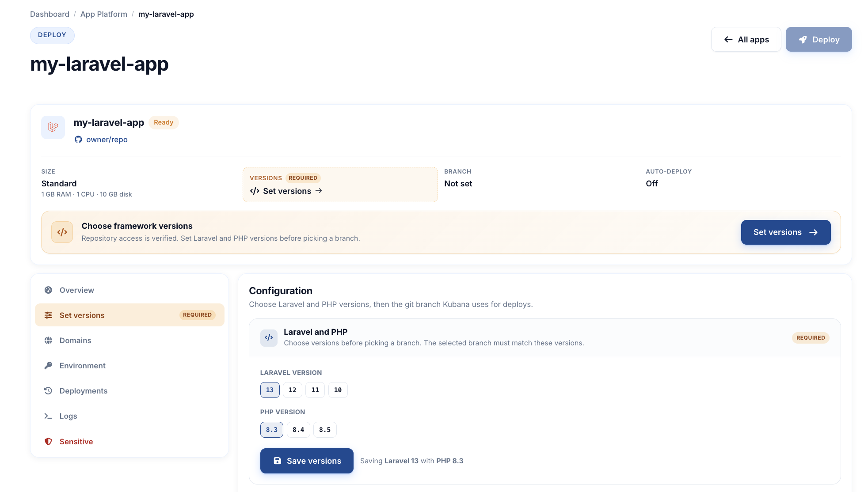
Task: Click the App Platform breadcrumb link
Action: (104, 14)
